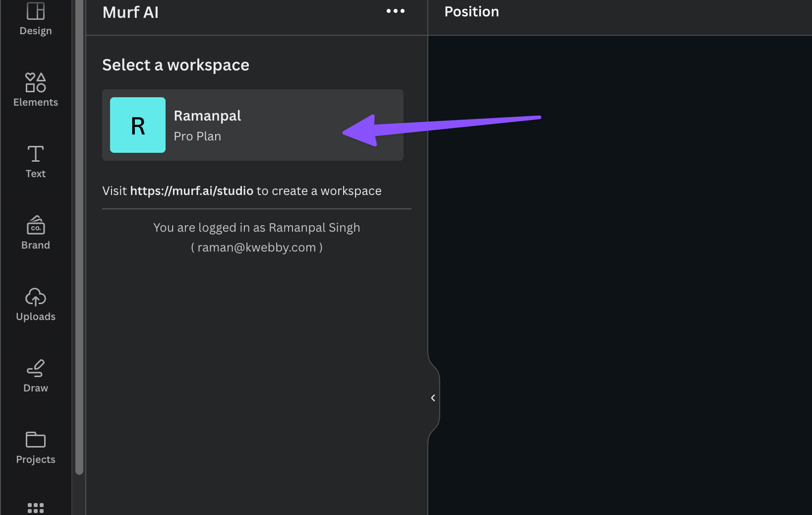Screen dimensions: 812x515
Task: Open the Position toolbar option
Action: [471, 12]
